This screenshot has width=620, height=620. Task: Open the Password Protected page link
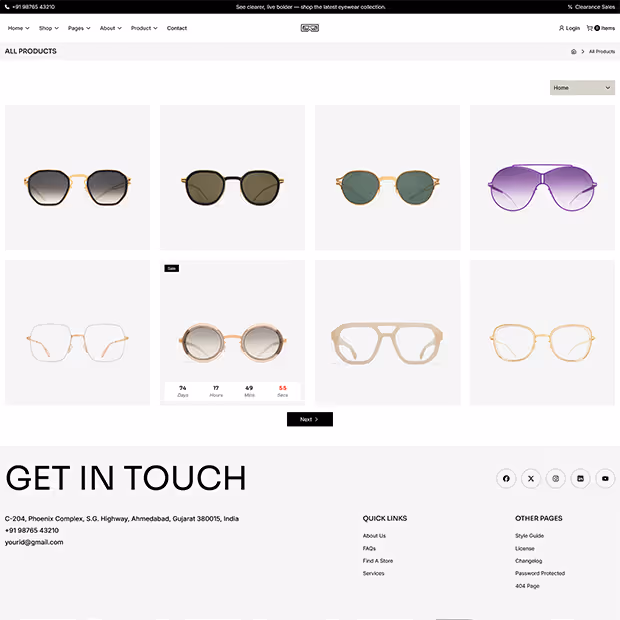(540, 573)
